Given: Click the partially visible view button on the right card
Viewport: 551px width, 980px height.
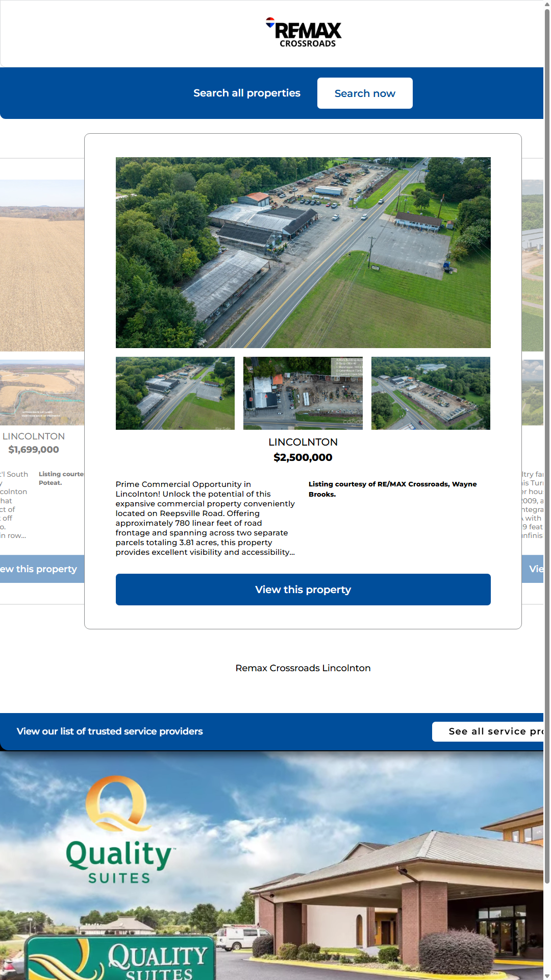Looking at the screenshot, I should tap(533, 569).
